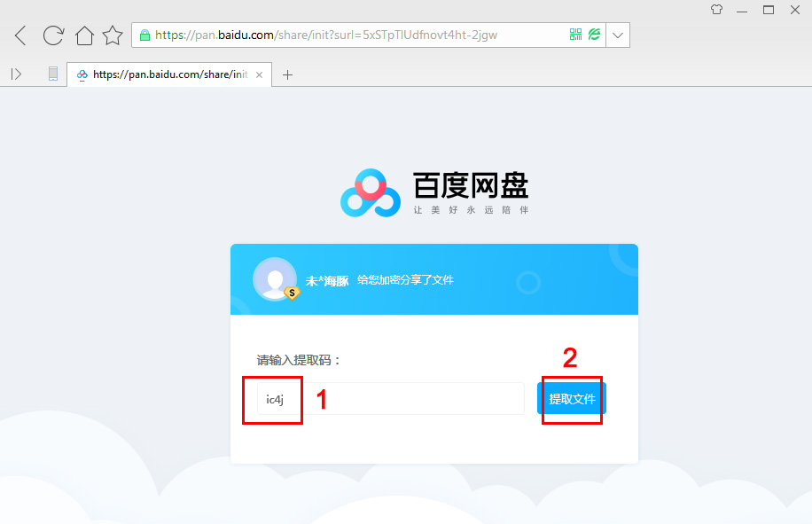Close the pan.baidu.com tab

click(257, 74)
